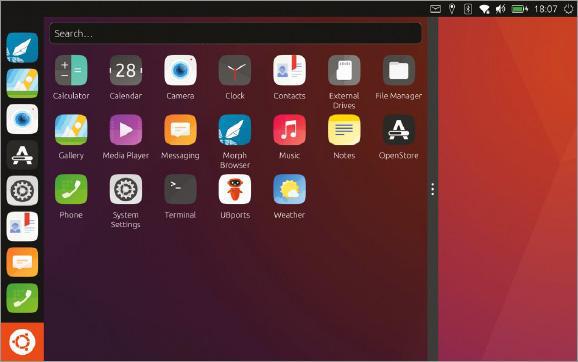Launch Morph Browser from the app grid
578x362 pixels.
235,130
